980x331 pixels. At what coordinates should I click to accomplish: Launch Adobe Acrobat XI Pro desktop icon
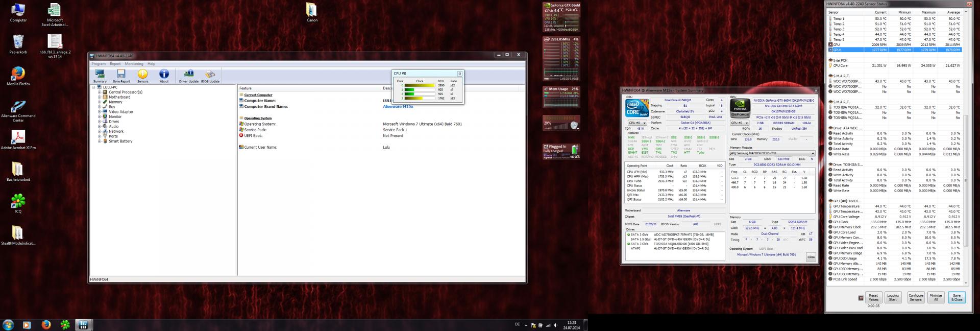click(18, 140)
